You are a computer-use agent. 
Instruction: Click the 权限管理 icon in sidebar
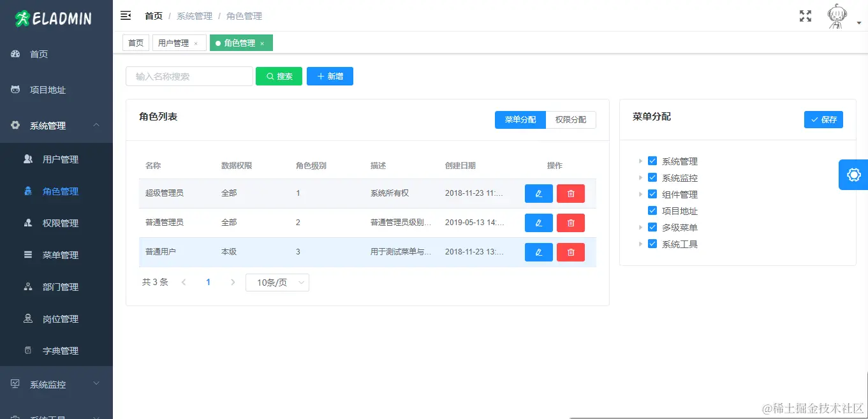(x=28, y=223)
